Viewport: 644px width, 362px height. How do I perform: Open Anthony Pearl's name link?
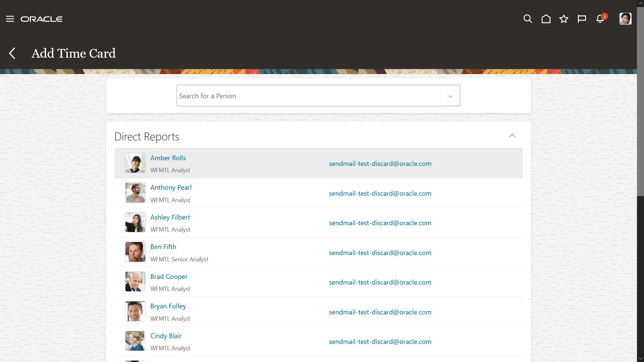coord(171,187)
